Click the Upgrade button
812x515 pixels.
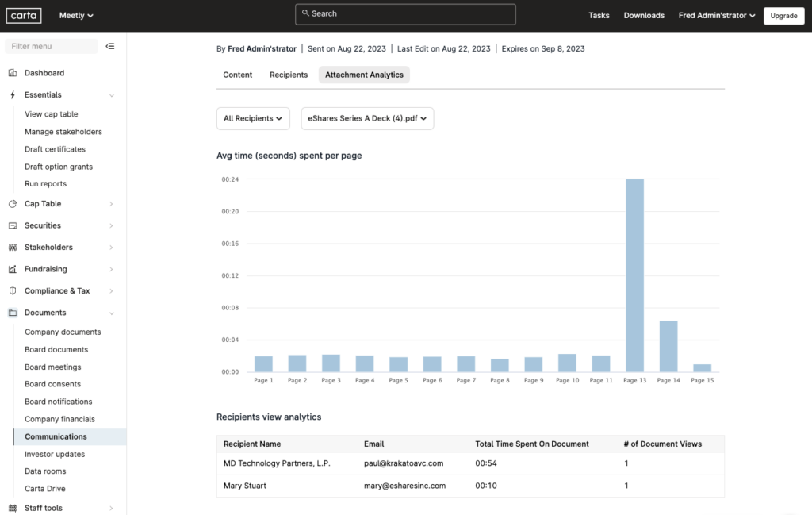(783, 15)
